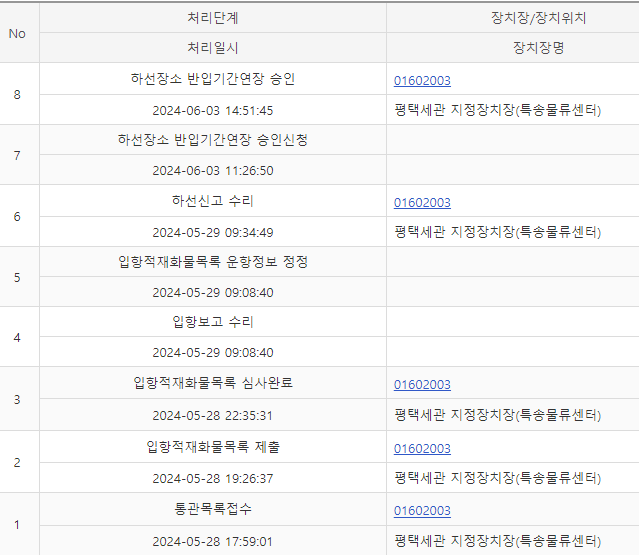The height and width of the screenshot is (555, 639).
Task: Click '평택세관 지정장치장(특송물류센터)' in row 8
Action: [498, 110]
